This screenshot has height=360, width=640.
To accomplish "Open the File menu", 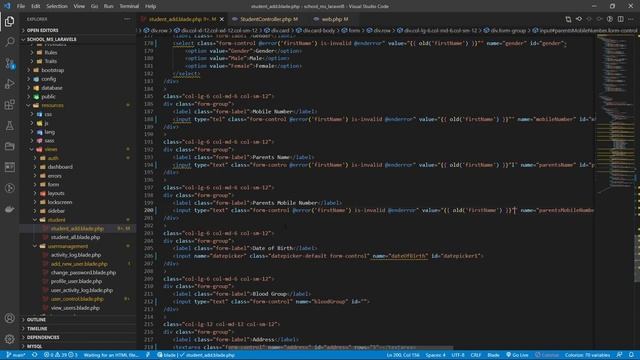I will (21, 6).
